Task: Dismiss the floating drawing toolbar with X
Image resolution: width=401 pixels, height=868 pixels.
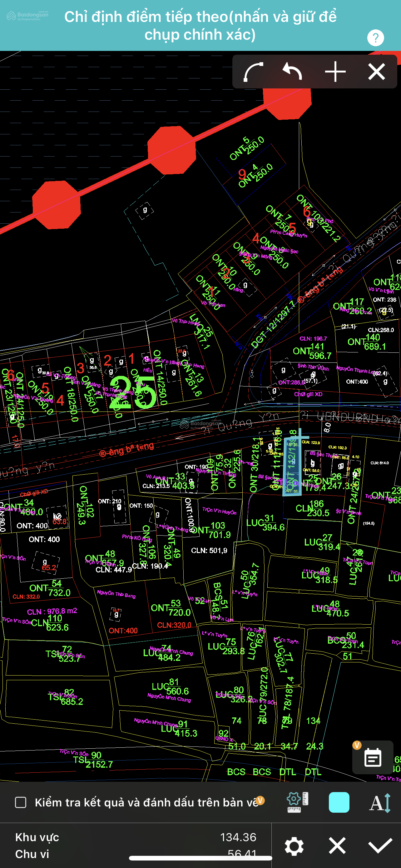Action: [376, 72]
